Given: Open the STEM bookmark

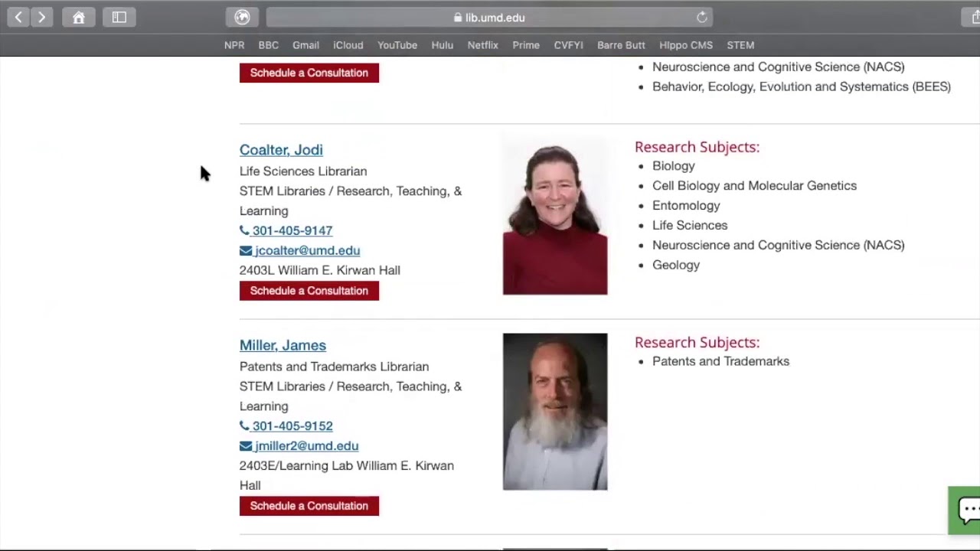Looking at the screenshot, I should pyautogui.click(x=740, y=45).
